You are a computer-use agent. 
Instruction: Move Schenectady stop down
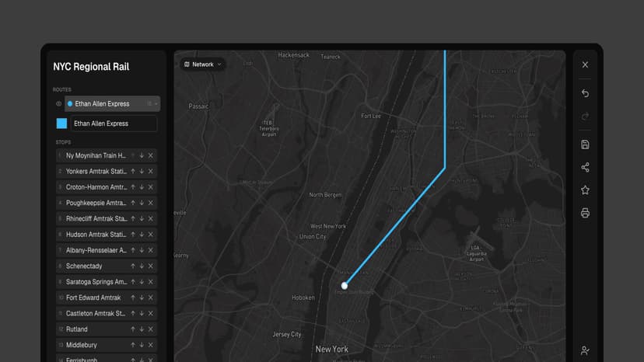(142, 266)
